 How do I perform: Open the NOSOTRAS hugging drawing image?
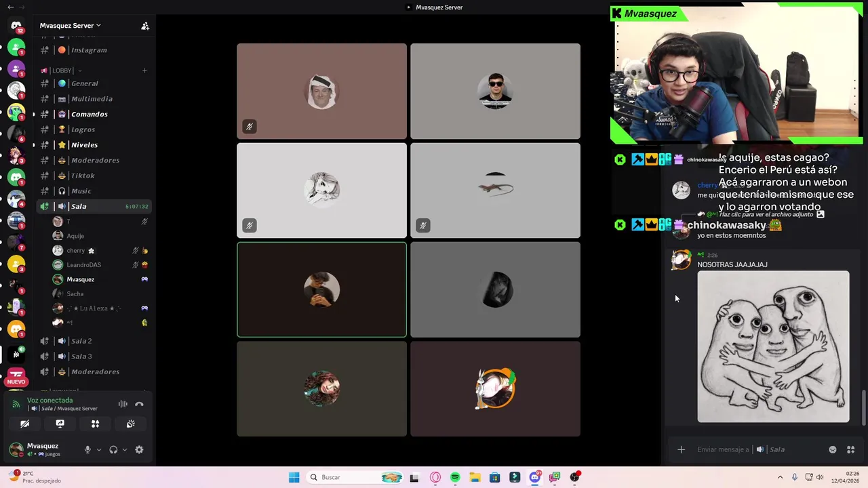pos(773,346)
